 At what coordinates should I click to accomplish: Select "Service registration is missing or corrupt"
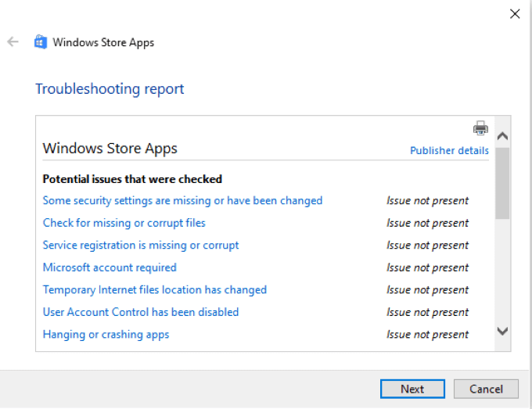coord(141,246)
